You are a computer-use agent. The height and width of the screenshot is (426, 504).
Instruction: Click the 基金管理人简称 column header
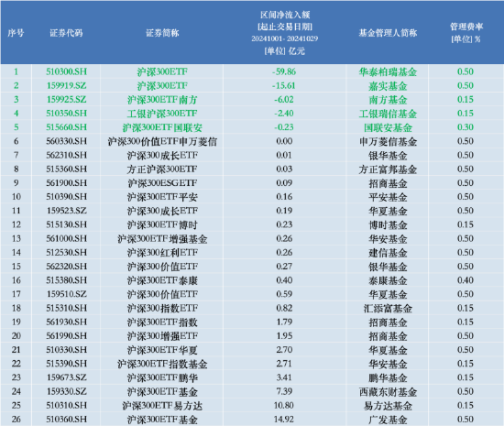[x=388, y=33]
